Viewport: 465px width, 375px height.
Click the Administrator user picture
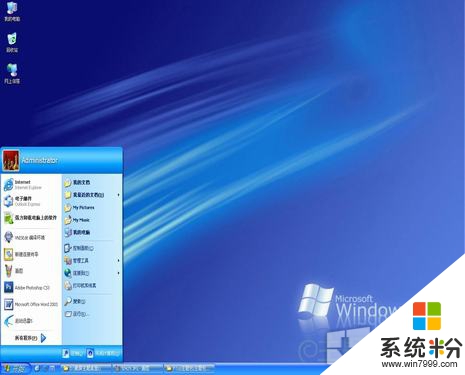(x=11, y=160)
